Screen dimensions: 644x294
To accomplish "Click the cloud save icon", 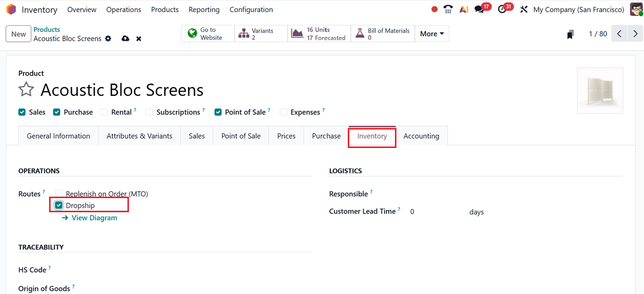I will pos(125,38).
